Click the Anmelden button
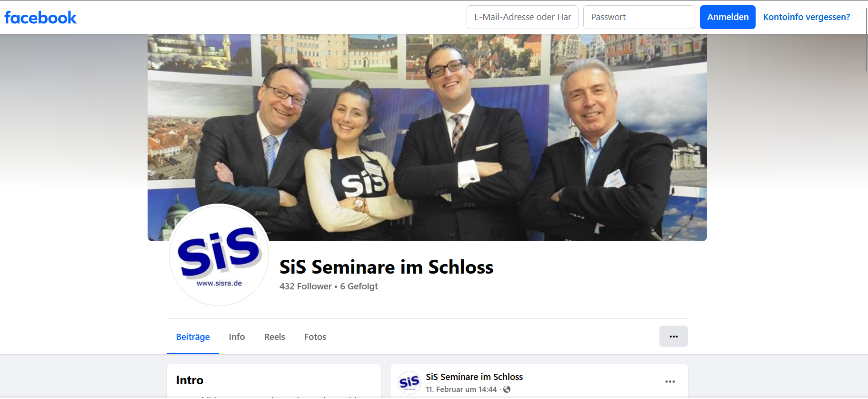Image resolution: width=868 pixels, height=399 pixels. pos(728,17)
